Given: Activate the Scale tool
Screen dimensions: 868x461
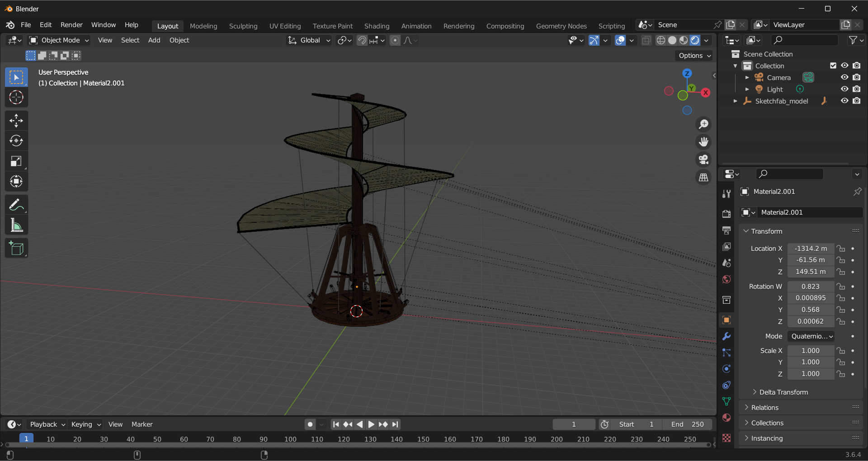Looking at the screenshot, I should [x=16, y=161].
